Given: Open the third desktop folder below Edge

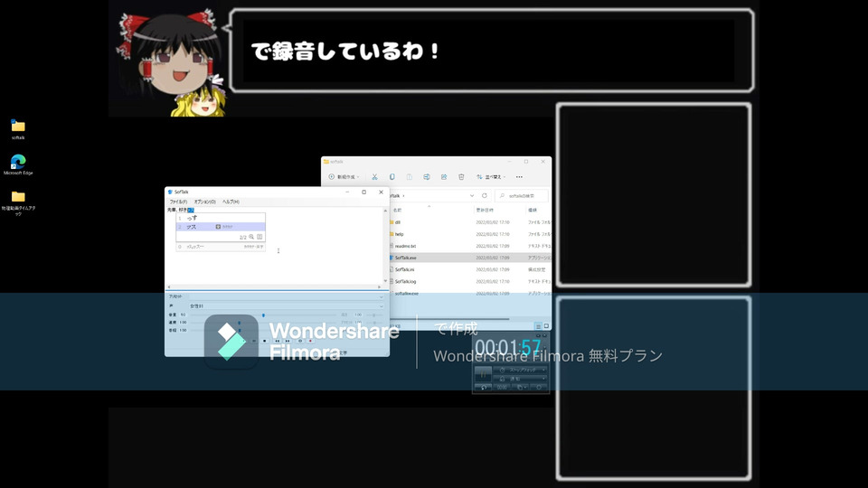Looking at the screenshot, I should (18, 202).
